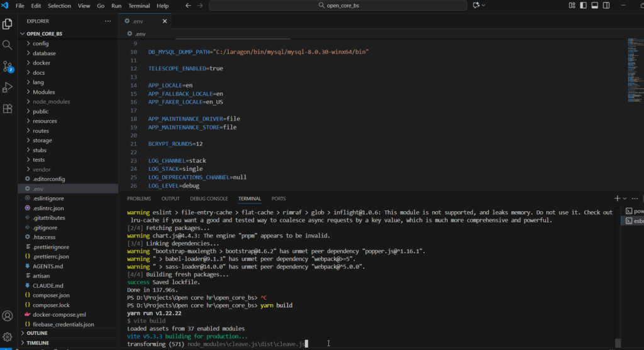Image resolution: width=644 pixels, height=350 pixels.
Task: Create a new terminal with plus icon
Action: click(x=617, y=199)
